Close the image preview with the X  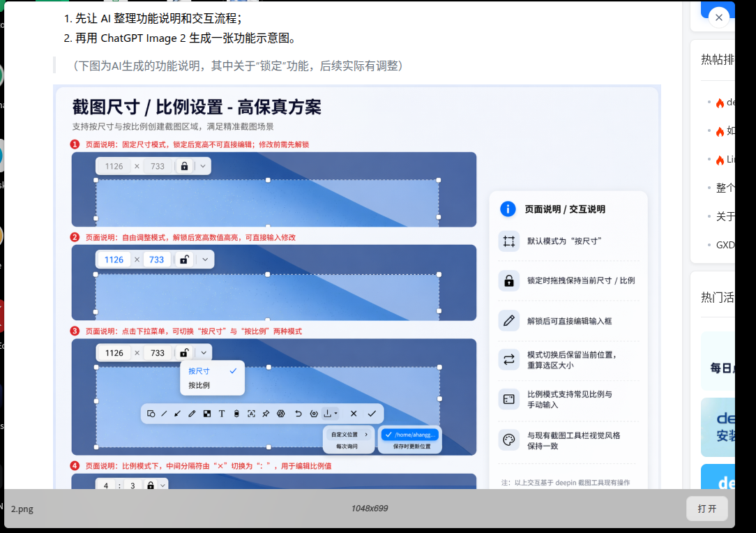719,17
